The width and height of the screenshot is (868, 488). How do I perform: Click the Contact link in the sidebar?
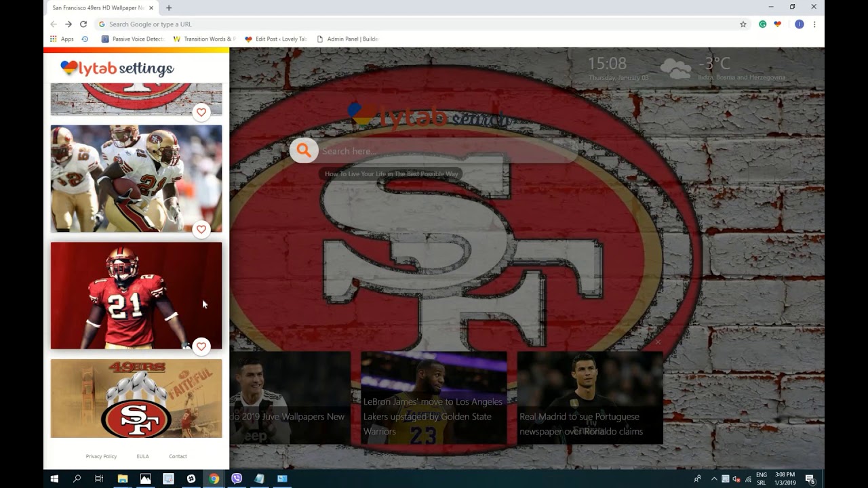[178, 456]
